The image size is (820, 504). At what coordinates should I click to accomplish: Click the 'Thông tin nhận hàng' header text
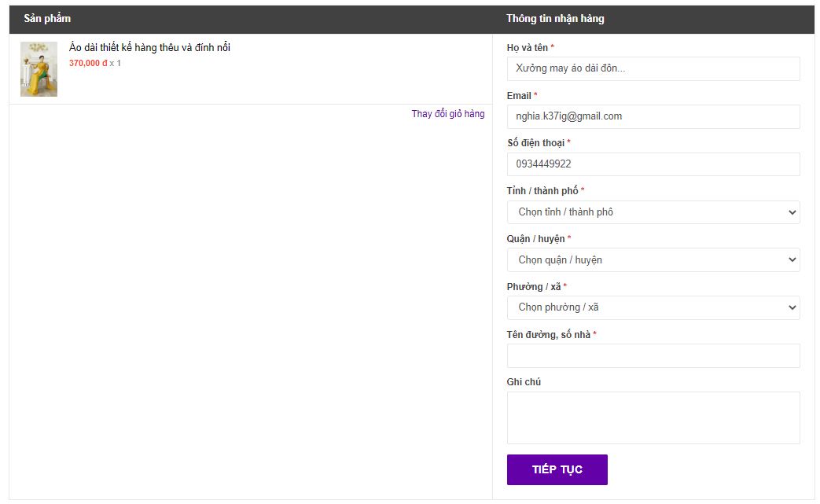point(555,19)
